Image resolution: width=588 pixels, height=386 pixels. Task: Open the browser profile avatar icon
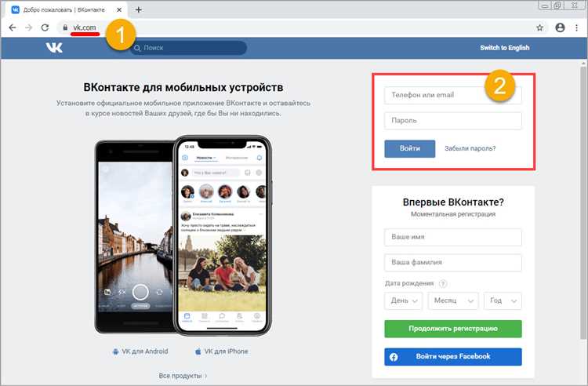pyautogui.click(x=560, y=27)
